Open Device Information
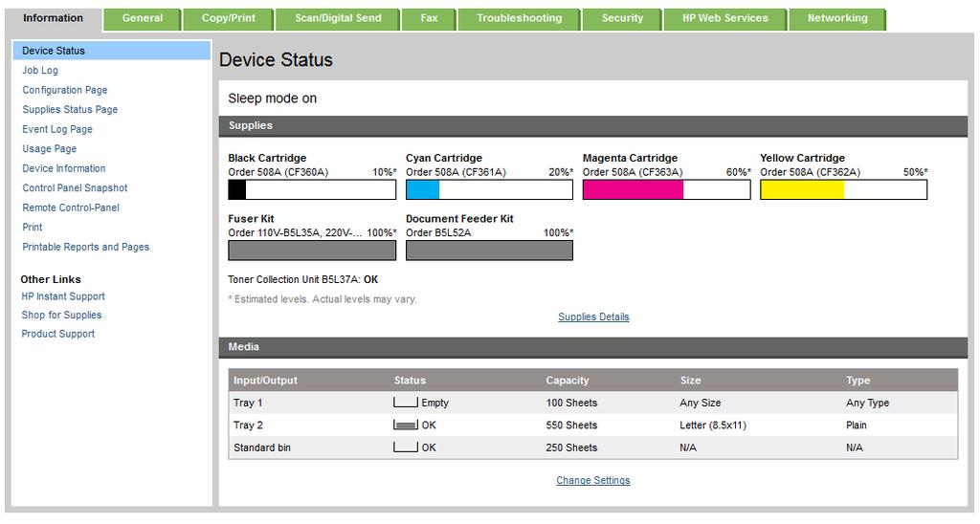 point(64,168)
